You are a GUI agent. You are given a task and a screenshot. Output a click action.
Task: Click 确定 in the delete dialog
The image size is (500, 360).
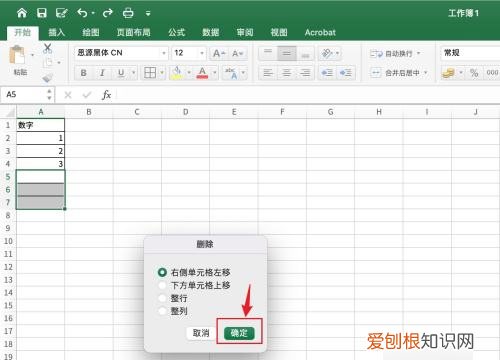239,333
